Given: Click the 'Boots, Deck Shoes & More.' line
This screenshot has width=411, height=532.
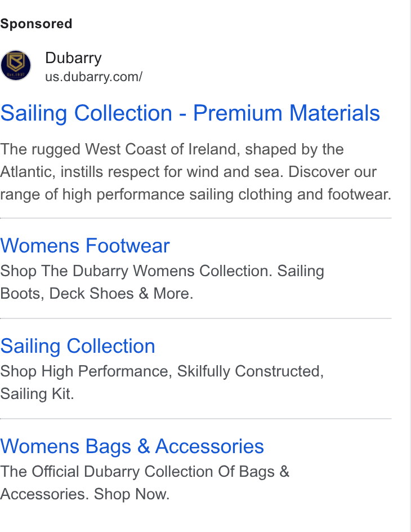Looking at the screenshot, I should 97,294.
